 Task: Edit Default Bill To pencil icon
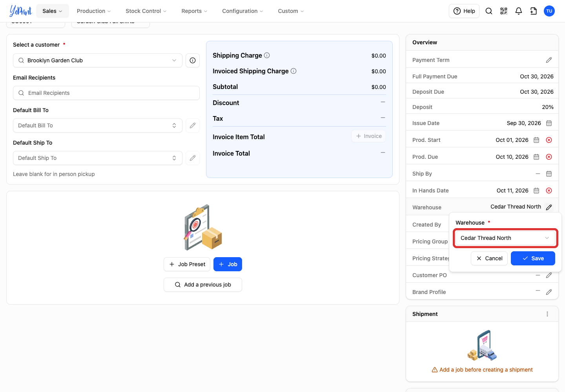[x=193, y=125]
